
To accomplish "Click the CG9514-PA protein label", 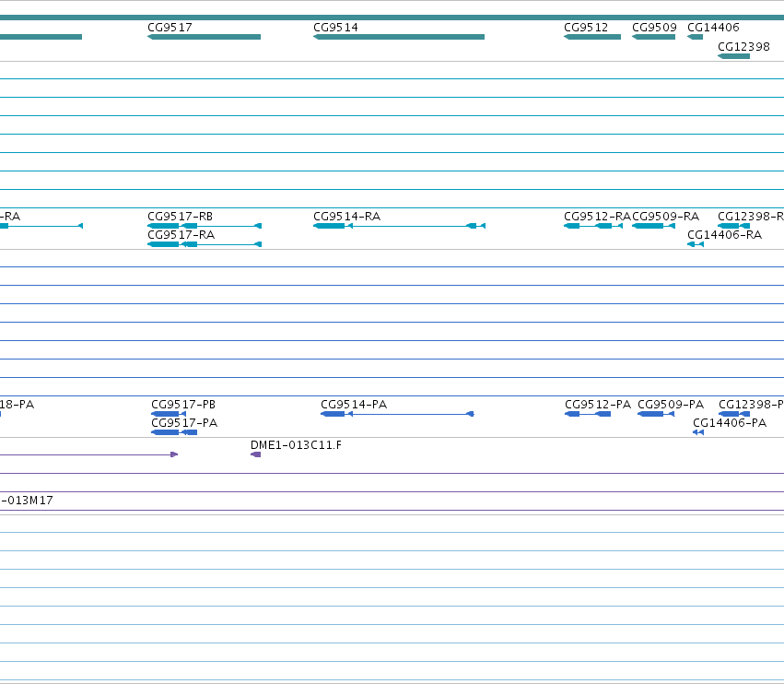I will pyautogui.click(x=354, y=405).
